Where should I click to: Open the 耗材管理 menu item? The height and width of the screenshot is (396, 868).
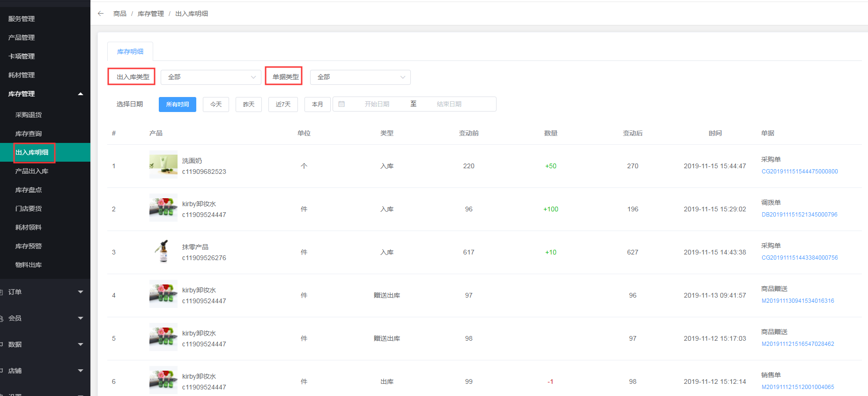pyautogui.click(x=22, y=75)
